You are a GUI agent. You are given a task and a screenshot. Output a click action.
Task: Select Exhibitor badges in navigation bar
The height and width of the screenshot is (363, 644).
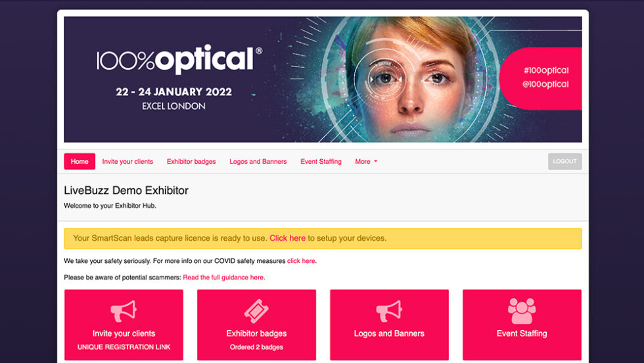click(191, 162)
